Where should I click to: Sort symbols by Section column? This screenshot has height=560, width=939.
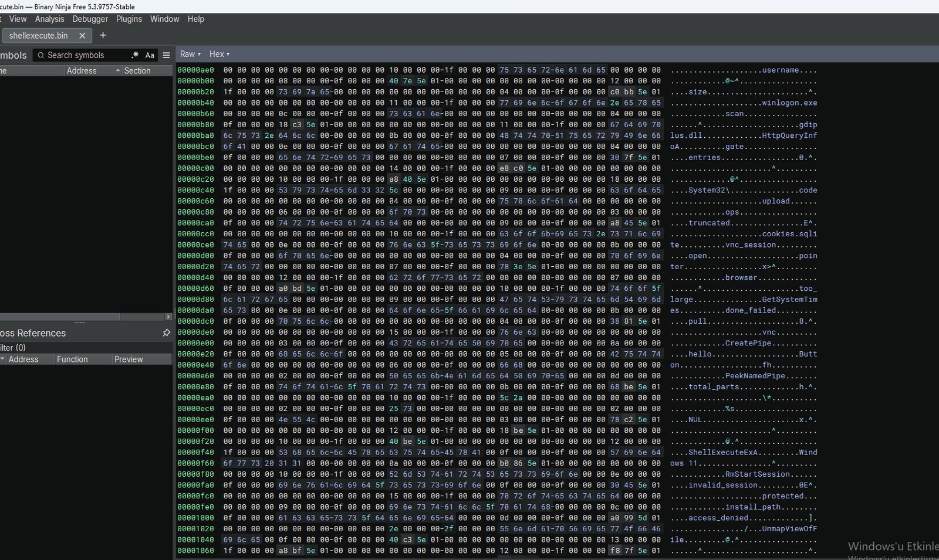click(x=147, y=70)
